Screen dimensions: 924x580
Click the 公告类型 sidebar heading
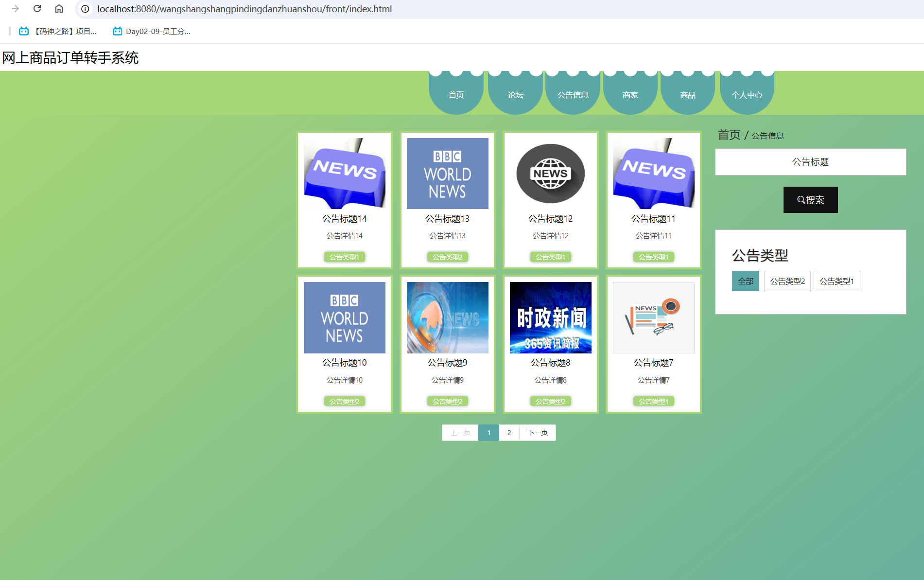[x=760, y=255]
